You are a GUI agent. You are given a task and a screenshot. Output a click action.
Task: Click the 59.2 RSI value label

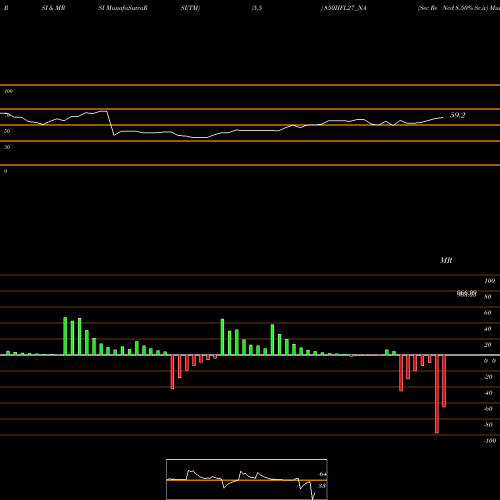tap(457, 115)
